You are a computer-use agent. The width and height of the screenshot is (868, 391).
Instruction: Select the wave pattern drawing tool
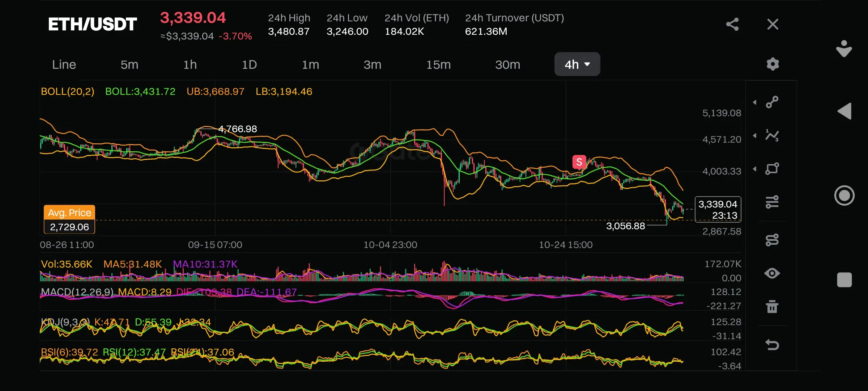point(772,135)
